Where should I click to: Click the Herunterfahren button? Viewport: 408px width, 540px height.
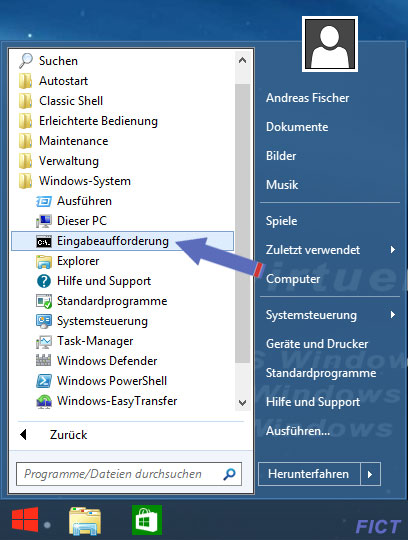(309, 474)
